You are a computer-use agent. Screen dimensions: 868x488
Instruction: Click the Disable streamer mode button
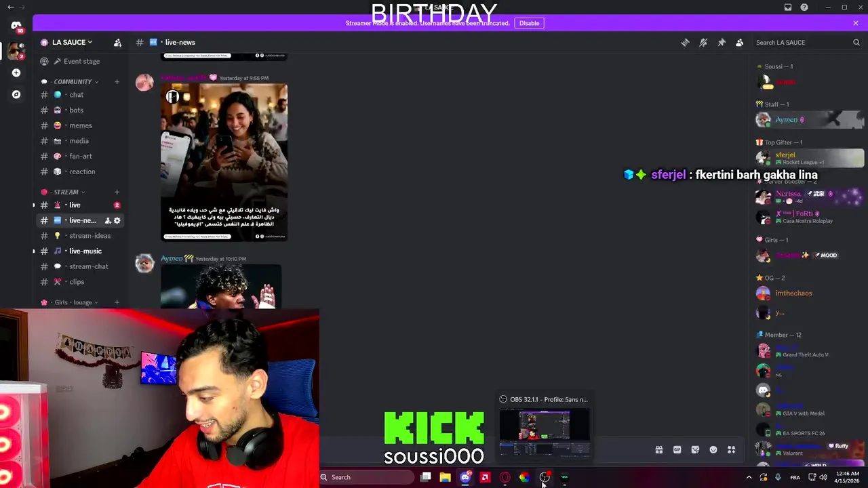tap(529, 23)
